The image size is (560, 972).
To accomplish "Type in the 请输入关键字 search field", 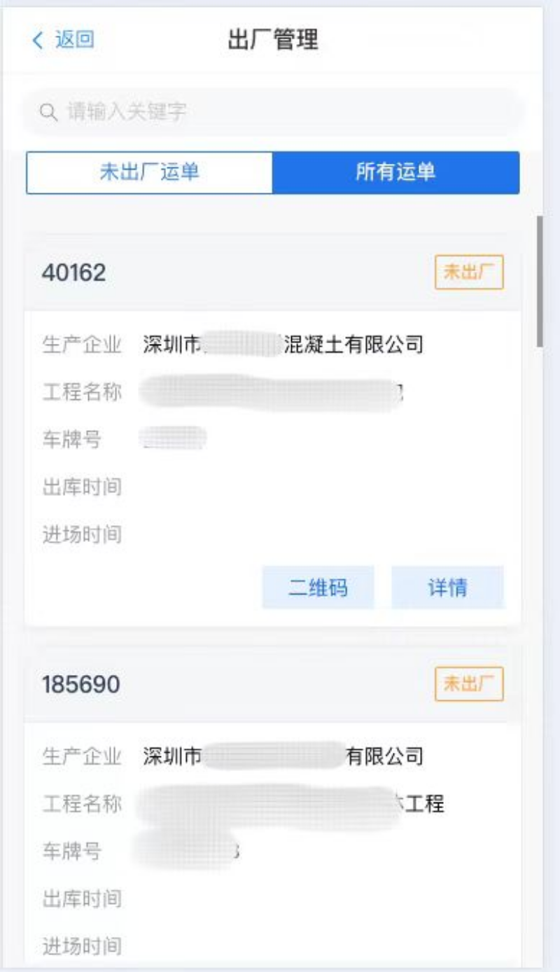I will (280, 111).
